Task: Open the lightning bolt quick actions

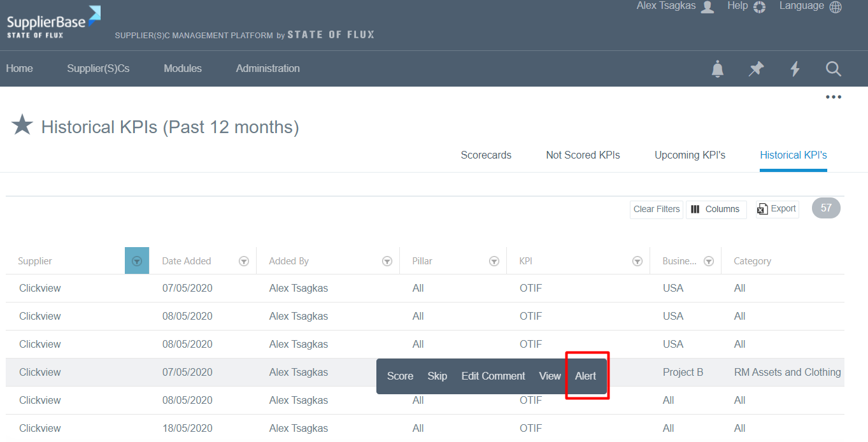Action: pyautogui.click(x=795, y=69)
